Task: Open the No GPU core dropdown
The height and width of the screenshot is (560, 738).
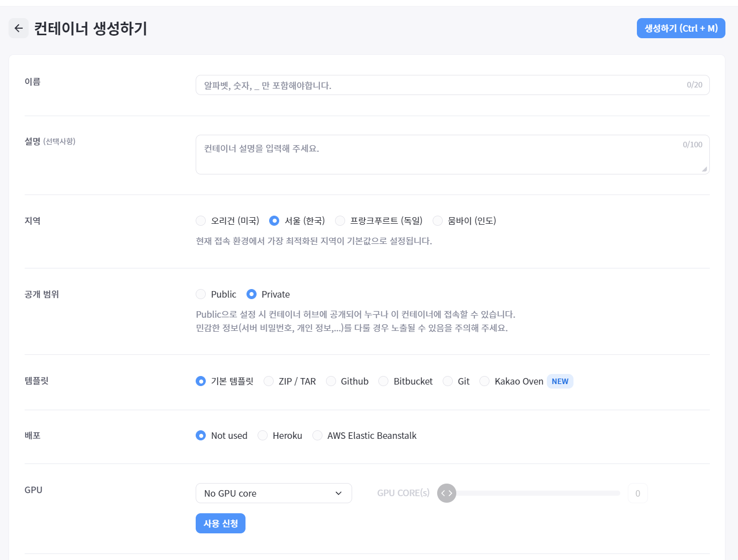Action: point(274,493)
